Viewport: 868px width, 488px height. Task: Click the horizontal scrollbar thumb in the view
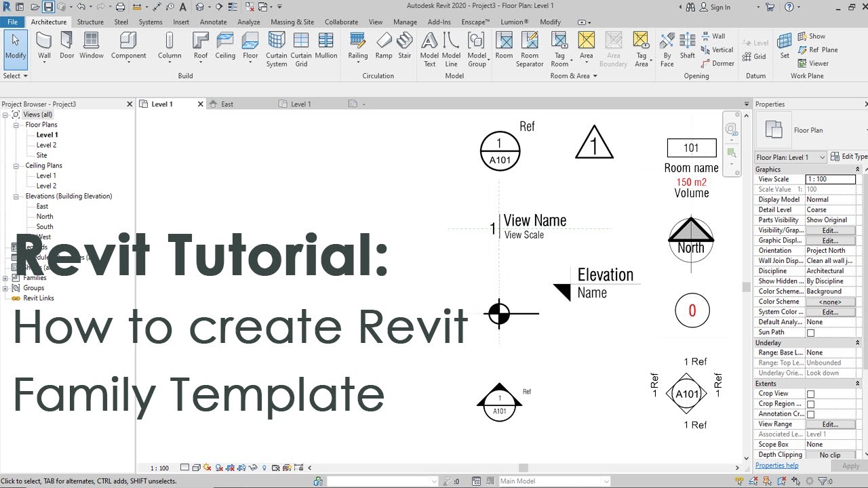tap(523, 468)
